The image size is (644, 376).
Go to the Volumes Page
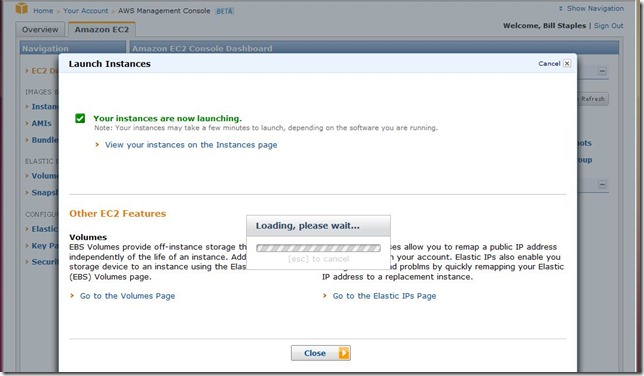coord(127,296)
